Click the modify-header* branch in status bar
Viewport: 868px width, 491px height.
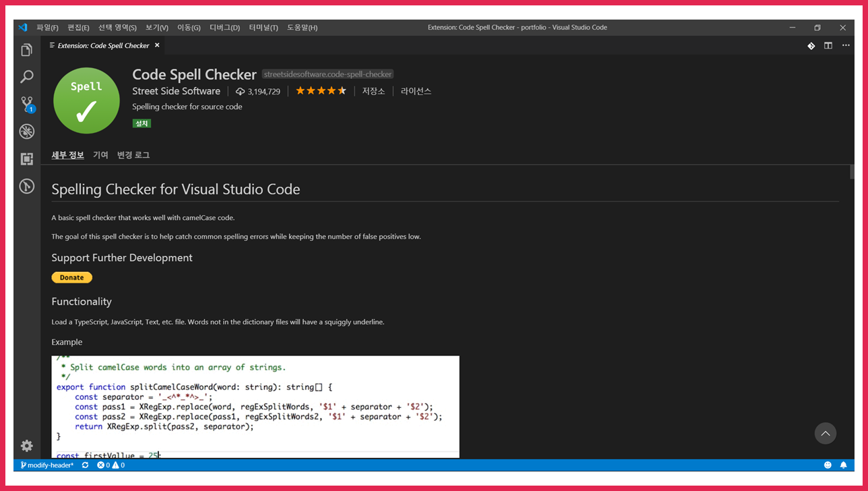46,465
